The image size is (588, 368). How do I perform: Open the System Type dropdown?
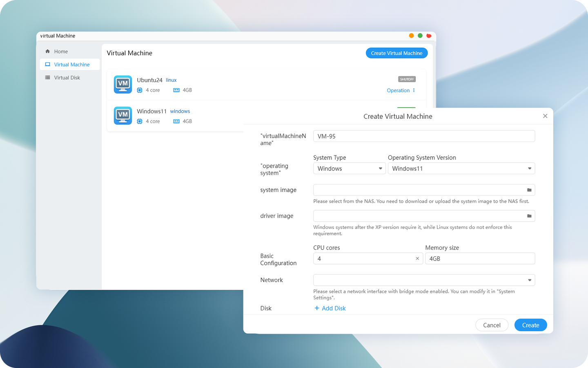point(349,168)
